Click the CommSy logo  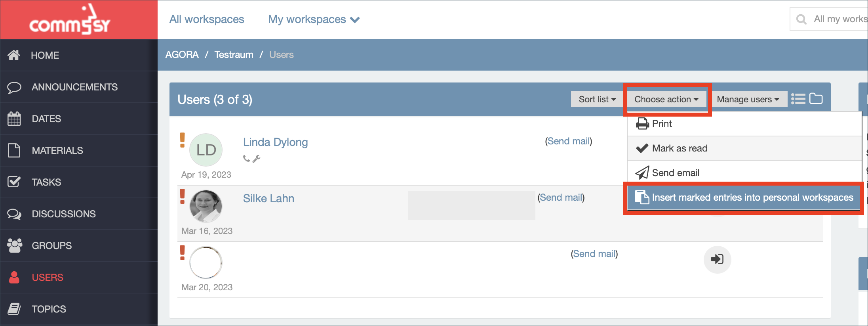(x=70, y=19)
